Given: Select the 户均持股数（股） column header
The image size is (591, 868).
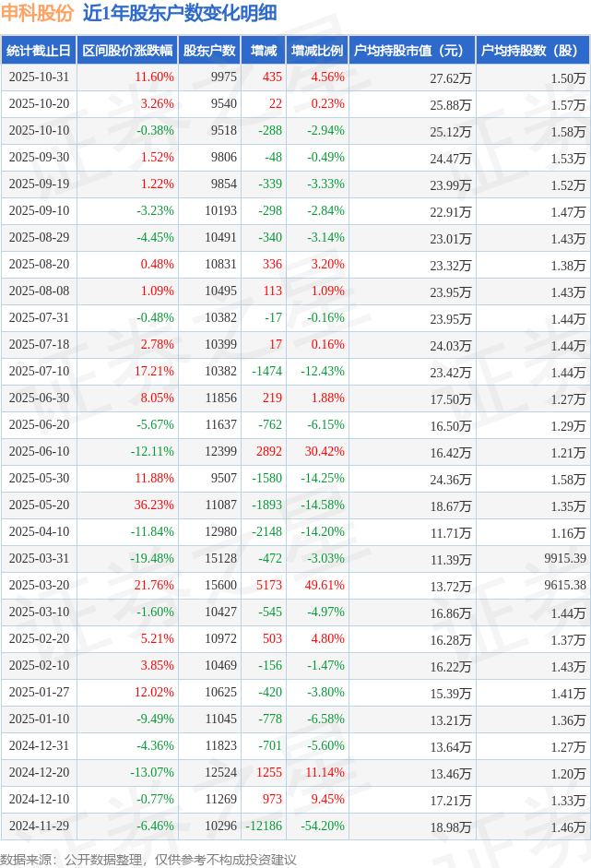Looking at the screenshot, I should click(x=533, y=51).
